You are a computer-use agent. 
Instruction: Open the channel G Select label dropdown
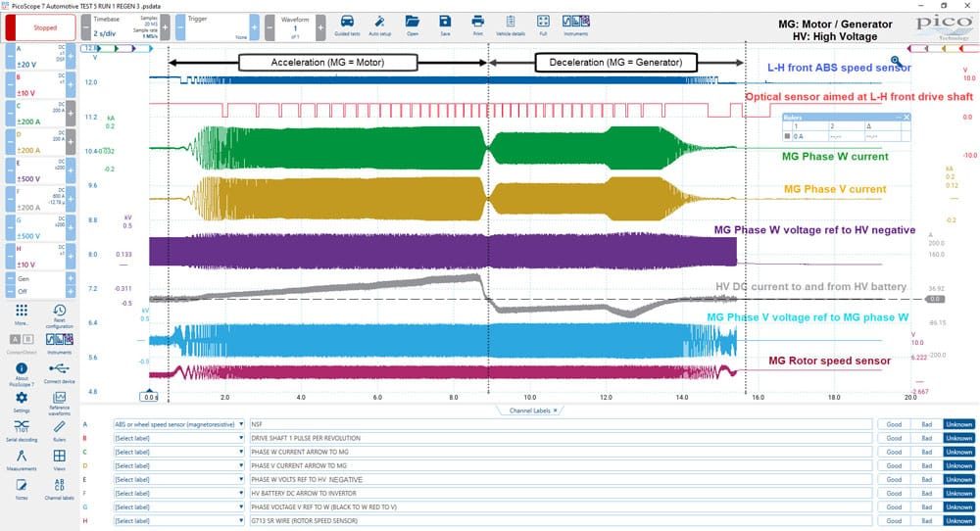178,507
